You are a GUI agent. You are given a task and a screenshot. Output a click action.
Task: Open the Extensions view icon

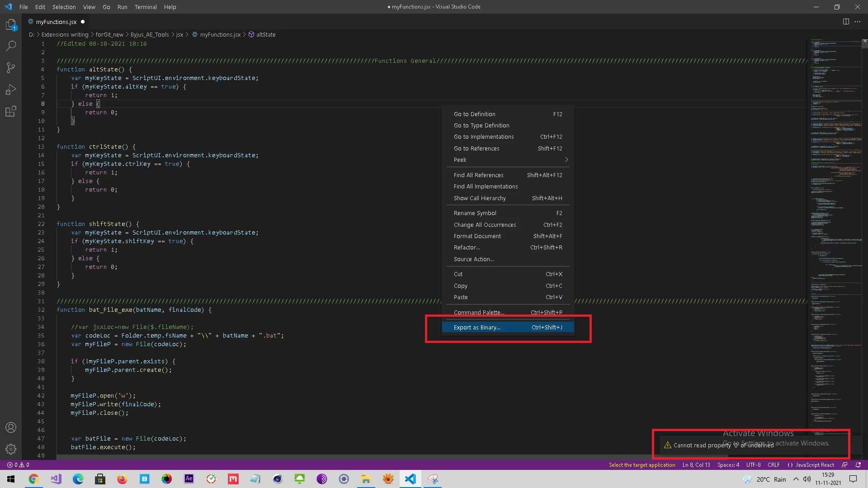point(11,111)
